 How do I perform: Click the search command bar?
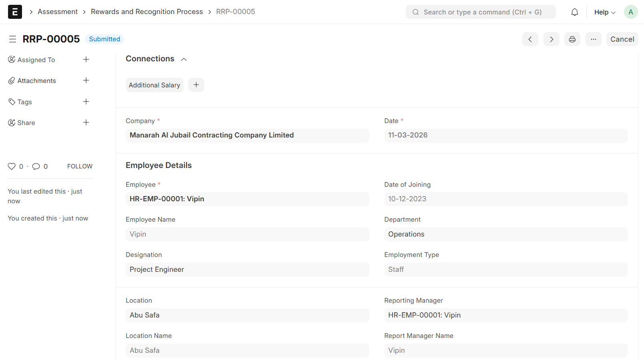[x=481, y=12]
